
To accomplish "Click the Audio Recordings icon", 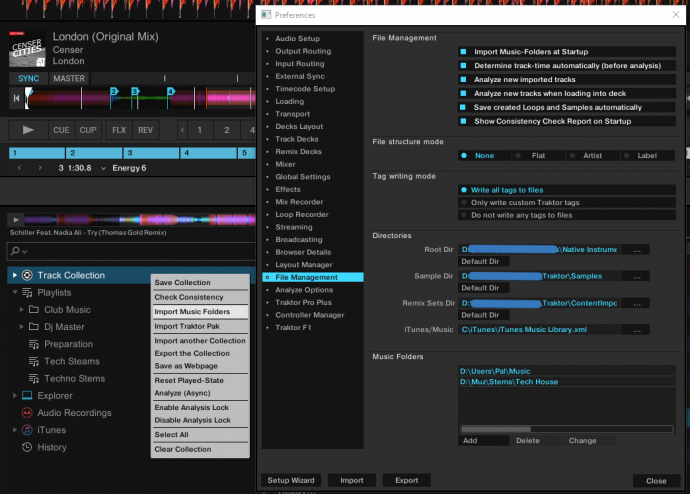I will click(x=27, y=413).
